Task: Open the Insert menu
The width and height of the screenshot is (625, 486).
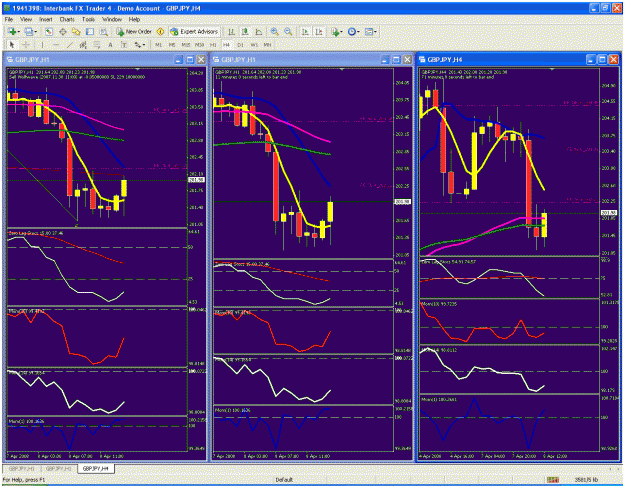Action: (45, 19)
